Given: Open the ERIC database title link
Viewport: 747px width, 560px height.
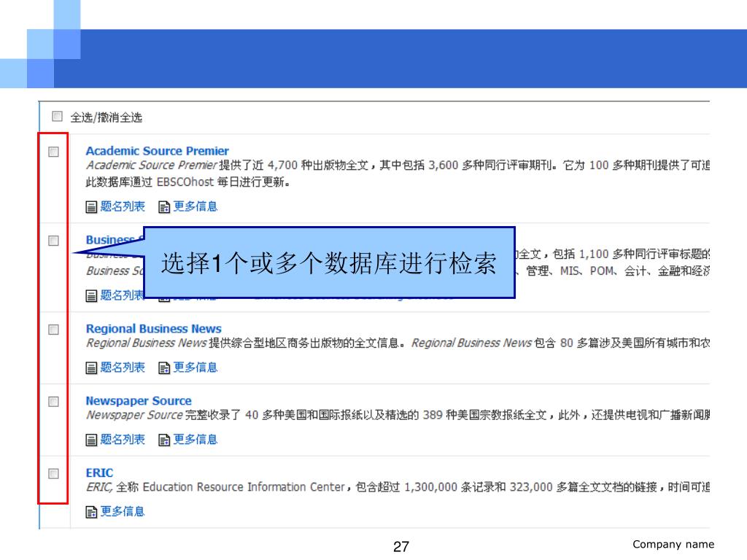Looking at the screenshot, I should pyautogui.click(x=99, y=472).
